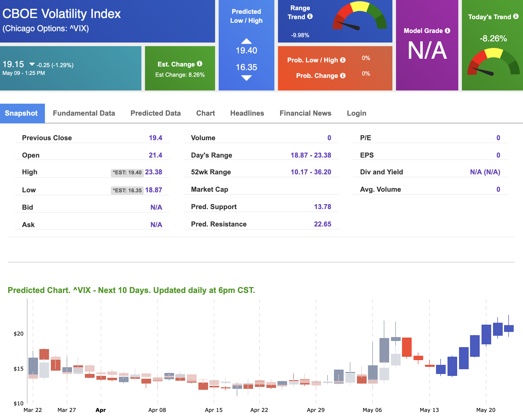Click the May 09 - 1:25 PM timestamp
523x420 pixels.
[24, 73]
